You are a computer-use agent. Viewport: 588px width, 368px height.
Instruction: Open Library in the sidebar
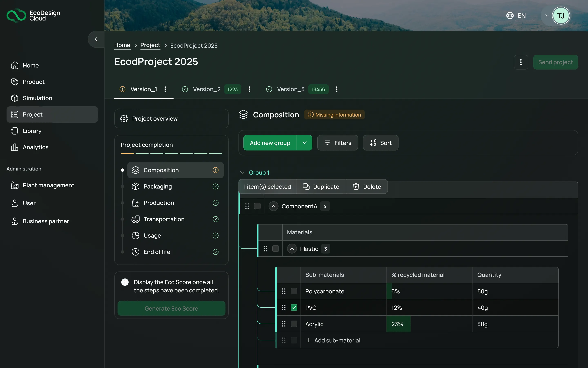(x=52, y=131)
